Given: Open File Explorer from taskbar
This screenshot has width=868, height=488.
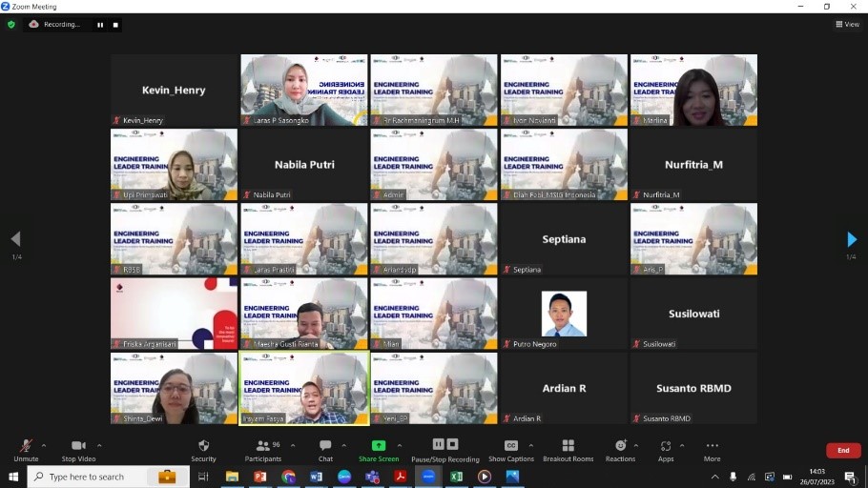Looking at the screenshot, I should click(232, 477).
